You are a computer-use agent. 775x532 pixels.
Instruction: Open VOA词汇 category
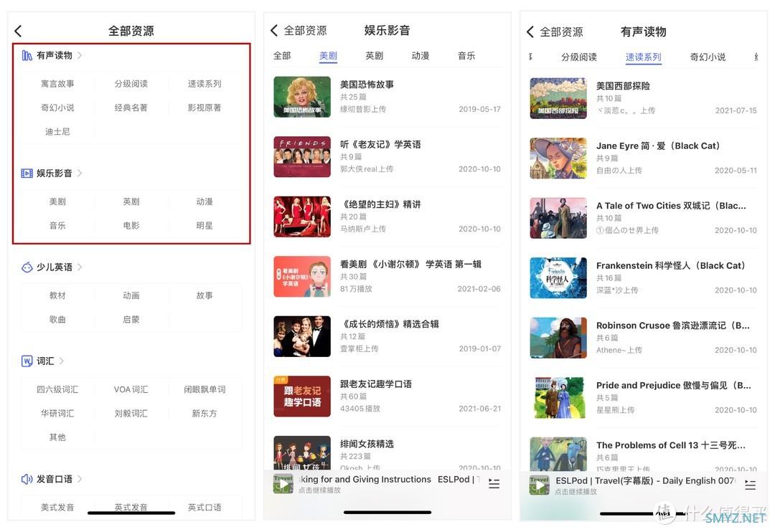point(131,390)
